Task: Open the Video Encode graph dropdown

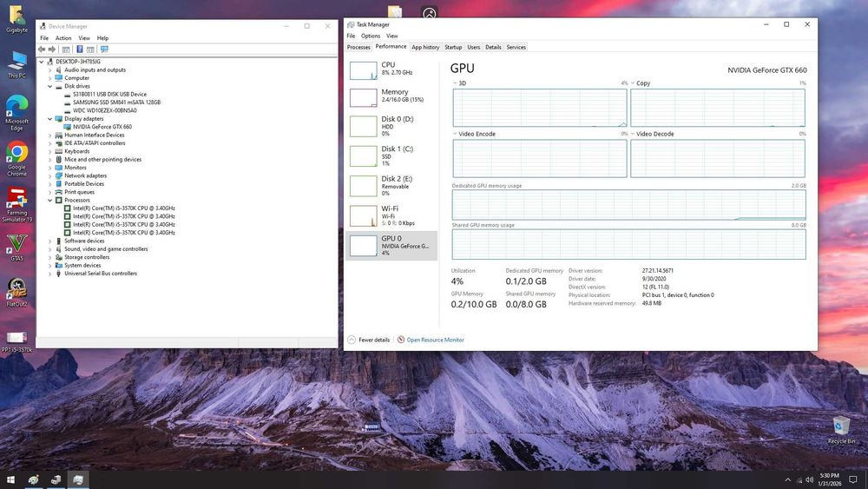Action: 455,134
